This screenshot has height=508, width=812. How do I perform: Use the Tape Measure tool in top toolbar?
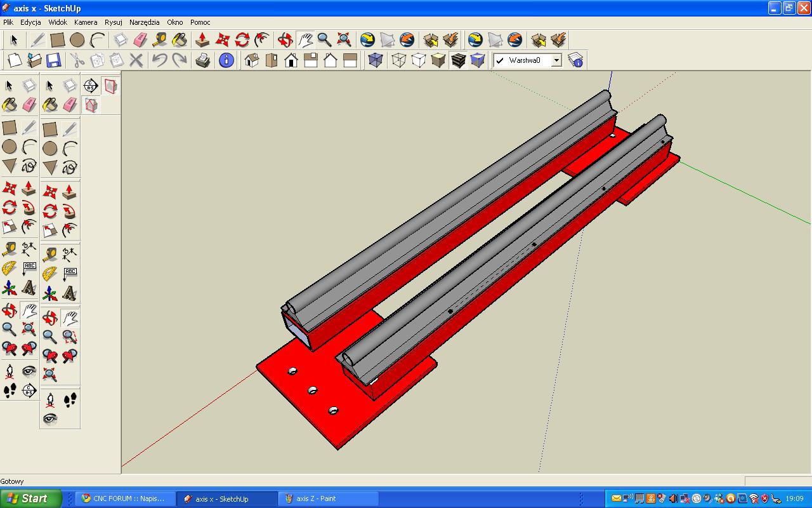160,40
